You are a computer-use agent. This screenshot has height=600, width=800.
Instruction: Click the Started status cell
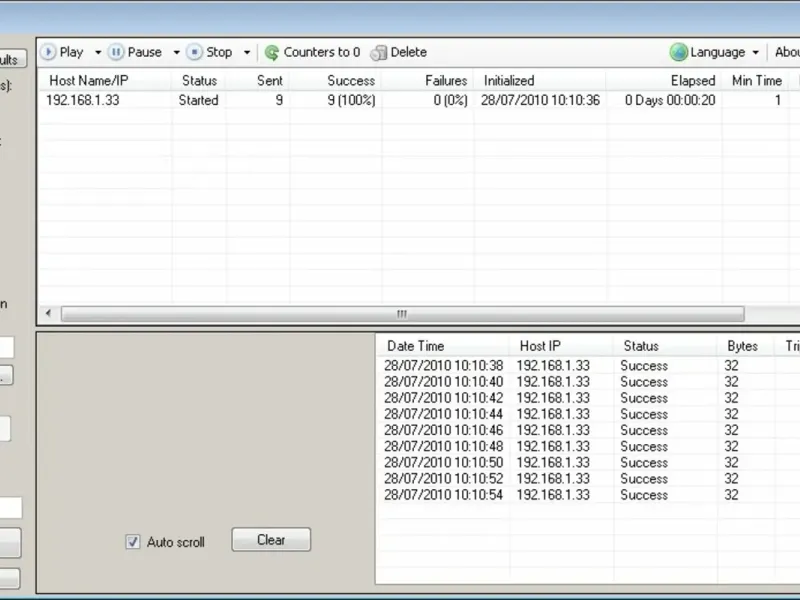click(198, 100)
